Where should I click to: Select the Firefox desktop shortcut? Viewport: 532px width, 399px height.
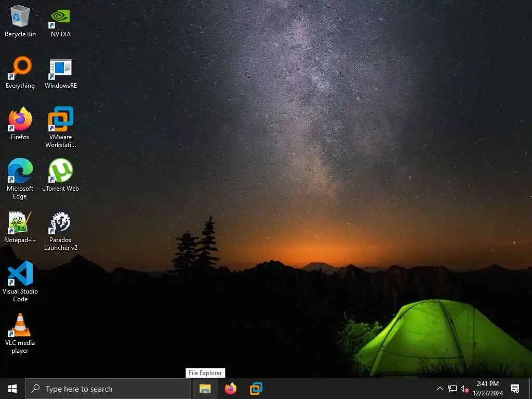click(x=20, y=124)
